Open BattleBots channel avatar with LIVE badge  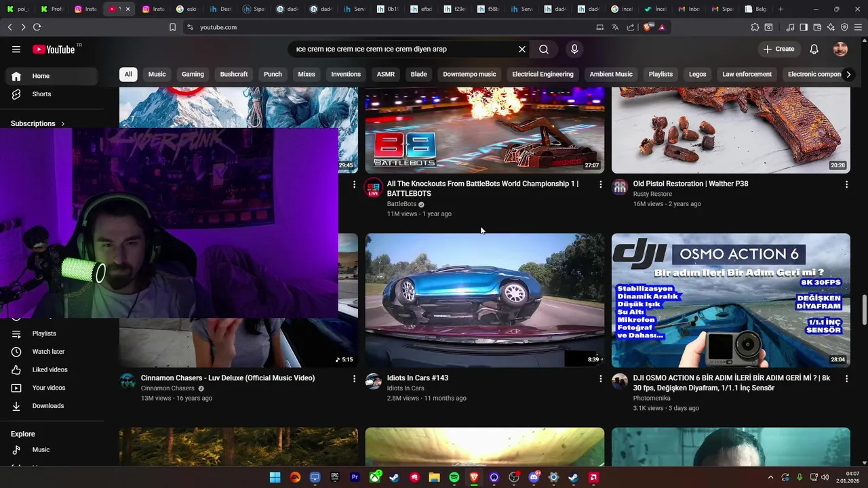click(x=374, y=188)
